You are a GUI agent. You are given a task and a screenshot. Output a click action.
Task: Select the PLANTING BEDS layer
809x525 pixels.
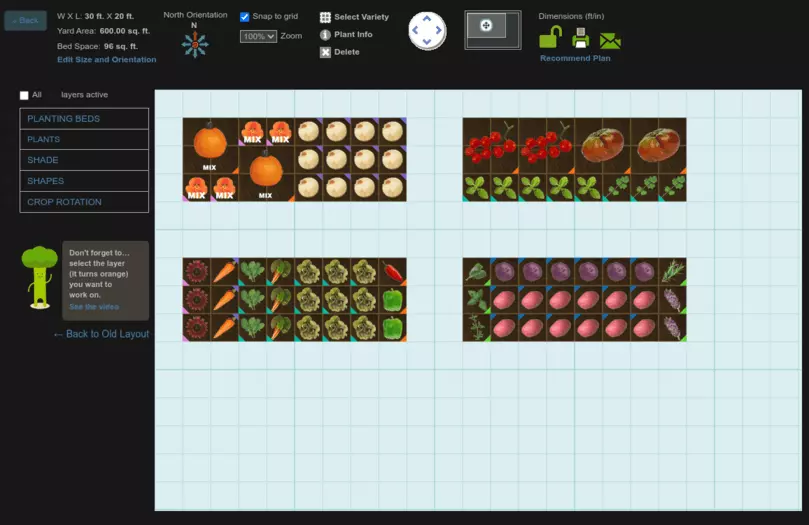(x=84, y=119)
